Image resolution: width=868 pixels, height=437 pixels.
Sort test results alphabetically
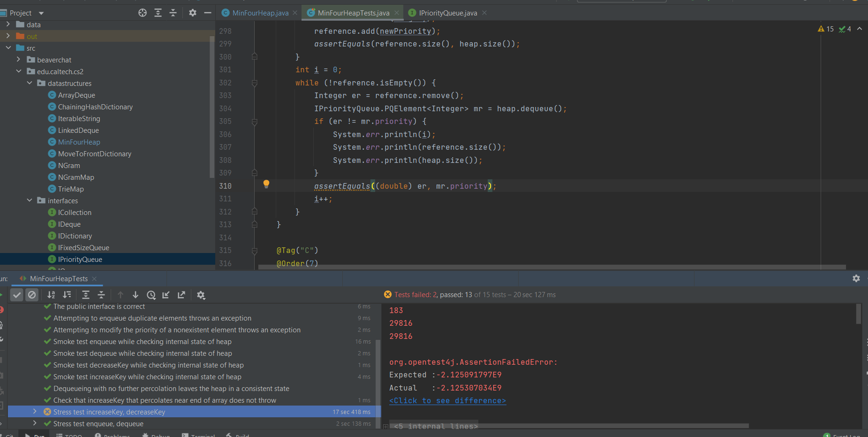click(51, 295)
